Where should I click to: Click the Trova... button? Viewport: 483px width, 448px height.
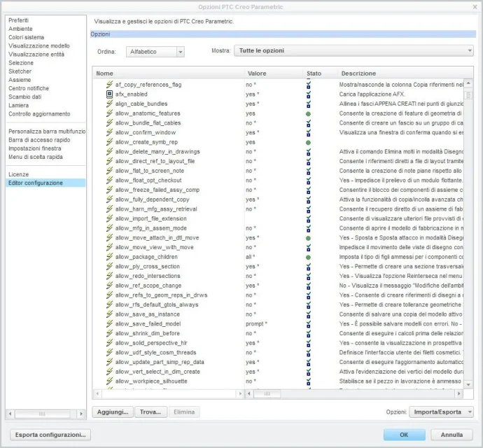(150, 412)
